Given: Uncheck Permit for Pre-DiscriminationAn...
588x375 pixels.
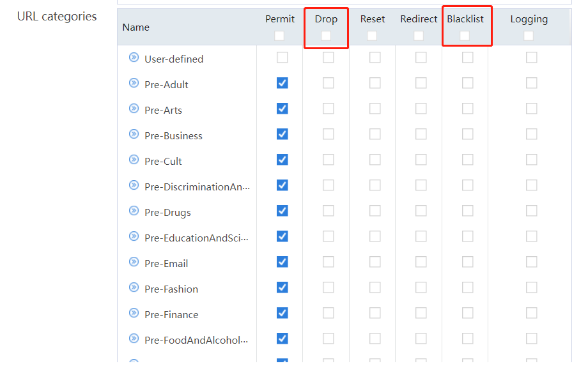Looking at the screenshot, I should [x=282, y=185].
